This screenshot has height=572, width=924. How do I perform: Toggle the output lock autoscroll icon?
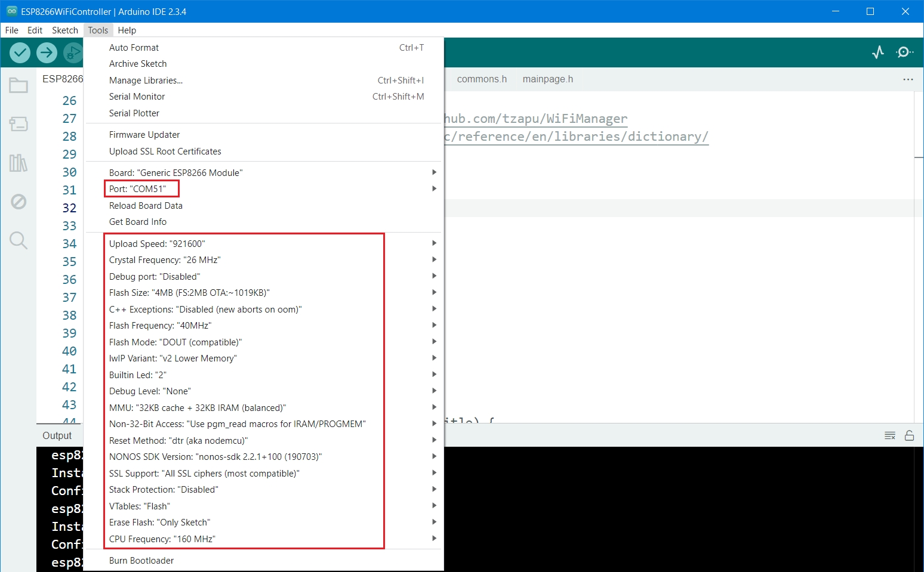click(909, 435)
